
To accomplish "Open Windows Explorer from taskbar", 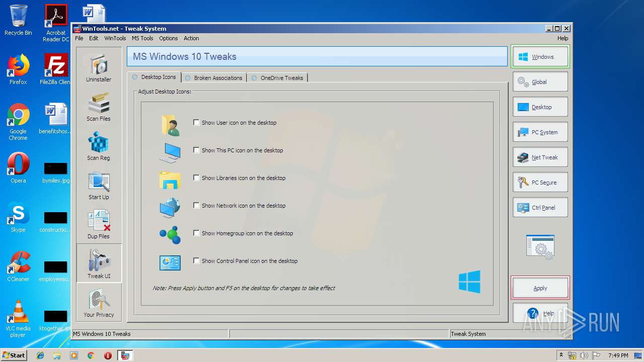I will (x=57, y=355).
